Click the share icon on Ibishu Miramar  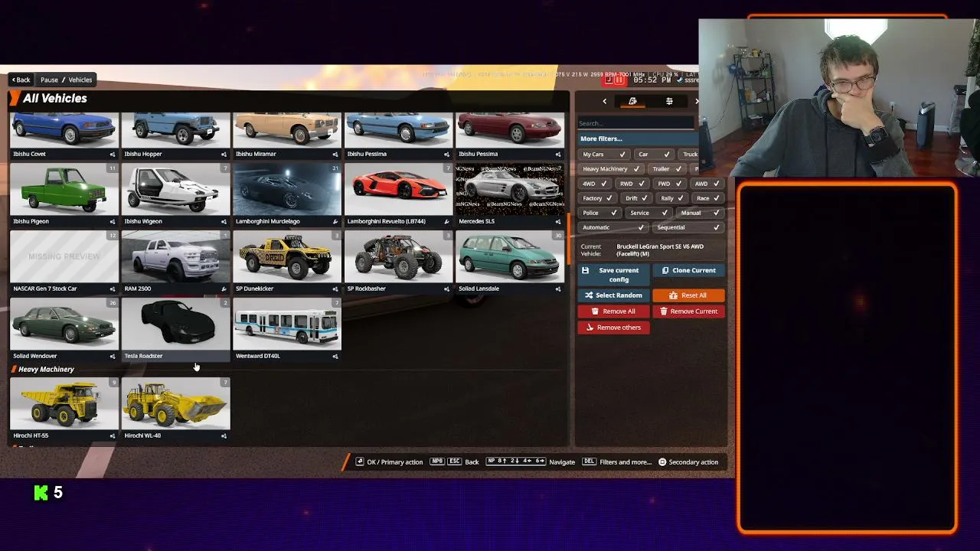point(335,155)
